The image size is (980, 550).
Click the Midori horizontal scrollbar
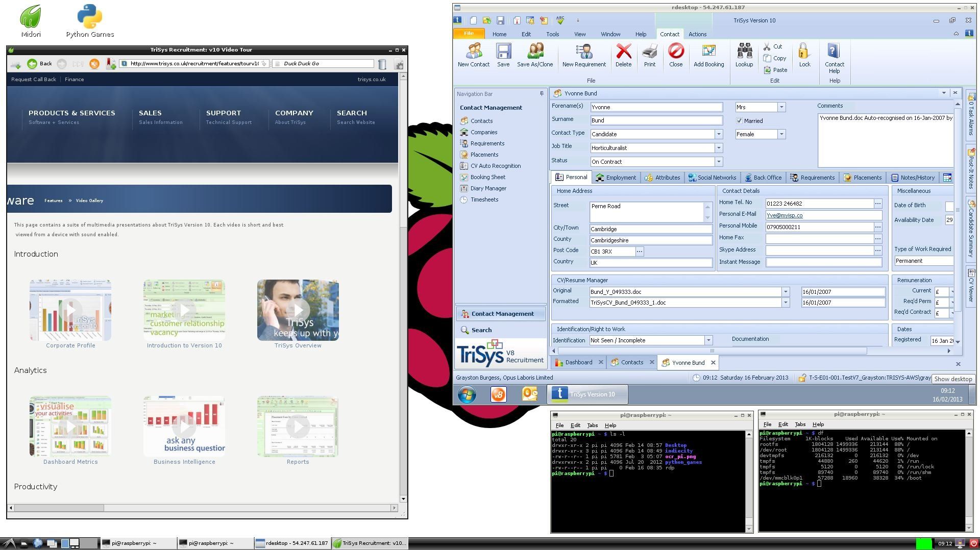click(x=203, y=508)
